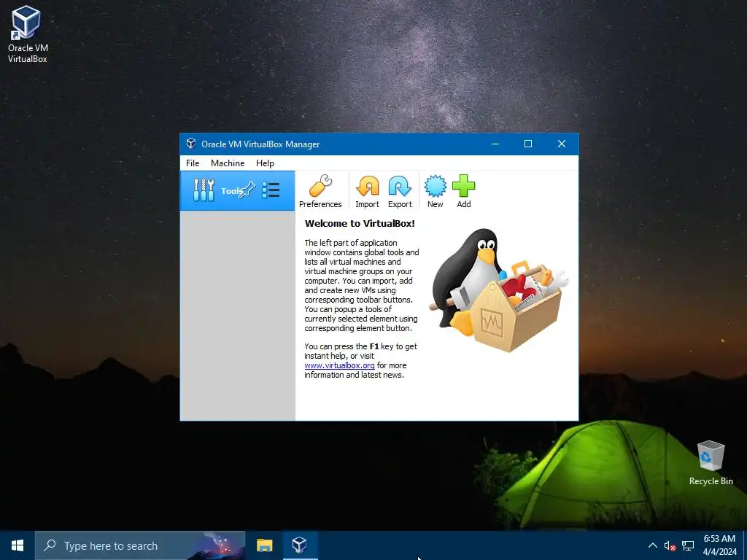
Task: Select the Recycle Bin desktop icon
Action: click(x=711, y=463)
